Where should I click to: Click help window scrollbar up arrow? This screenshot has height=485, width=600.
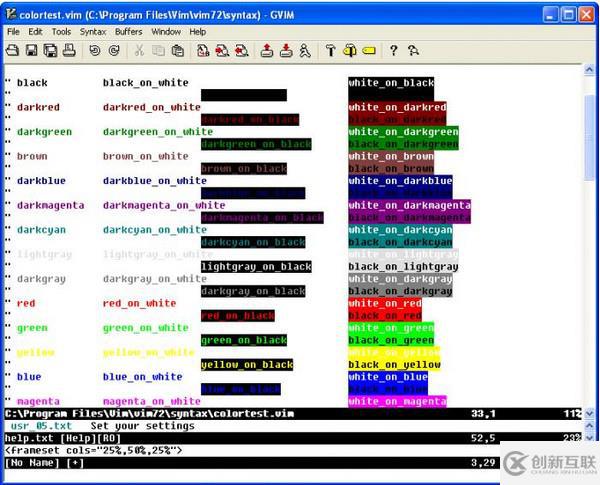(x=589, y=426)
